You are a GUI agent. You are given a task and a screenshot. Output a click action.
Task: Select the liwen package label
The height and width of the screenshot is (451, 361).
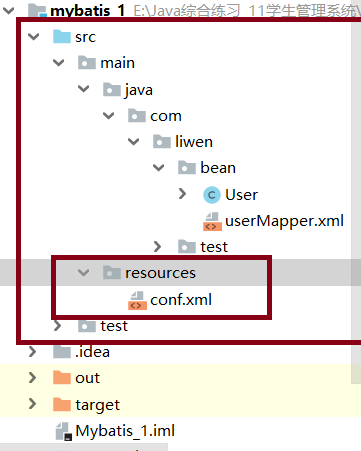point(194,142)
